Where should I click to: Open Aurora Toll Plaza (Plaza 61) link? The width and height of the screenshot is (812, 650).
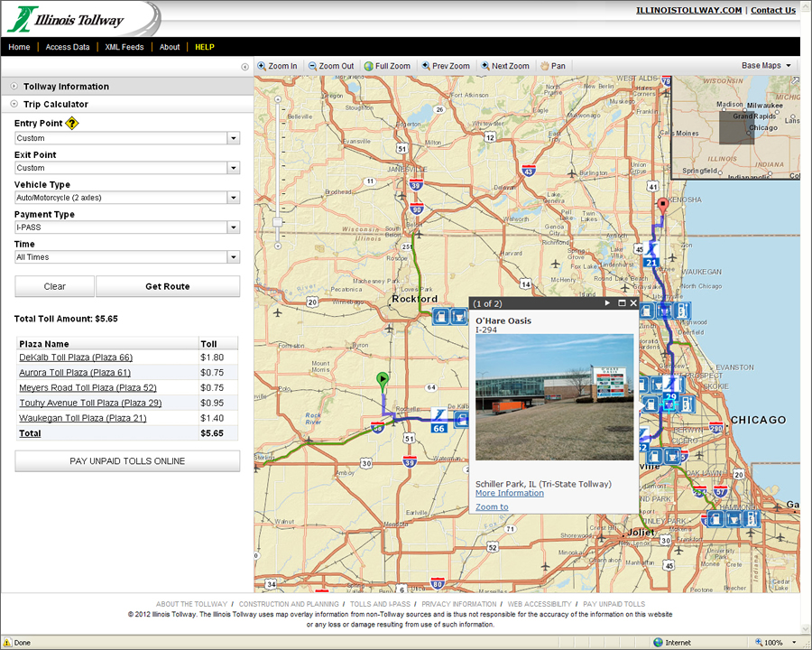[x=75, y=372]
